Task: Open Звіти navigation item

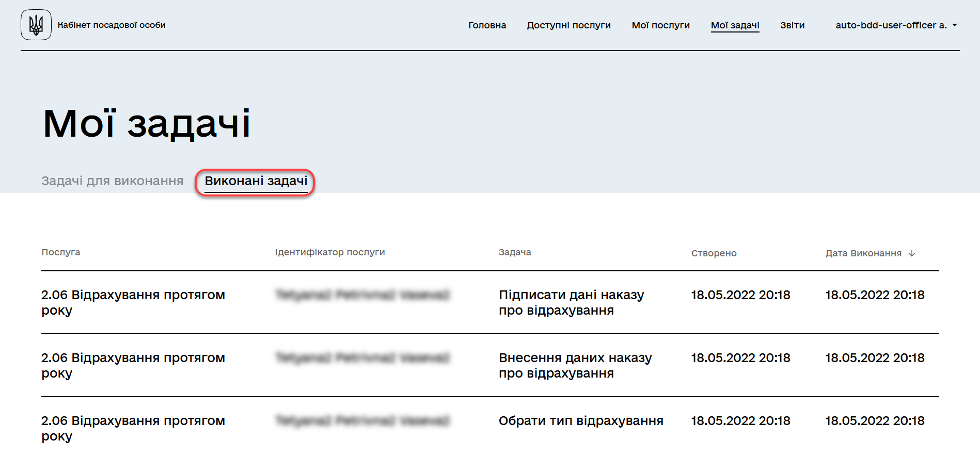Action: pos(792,25)
